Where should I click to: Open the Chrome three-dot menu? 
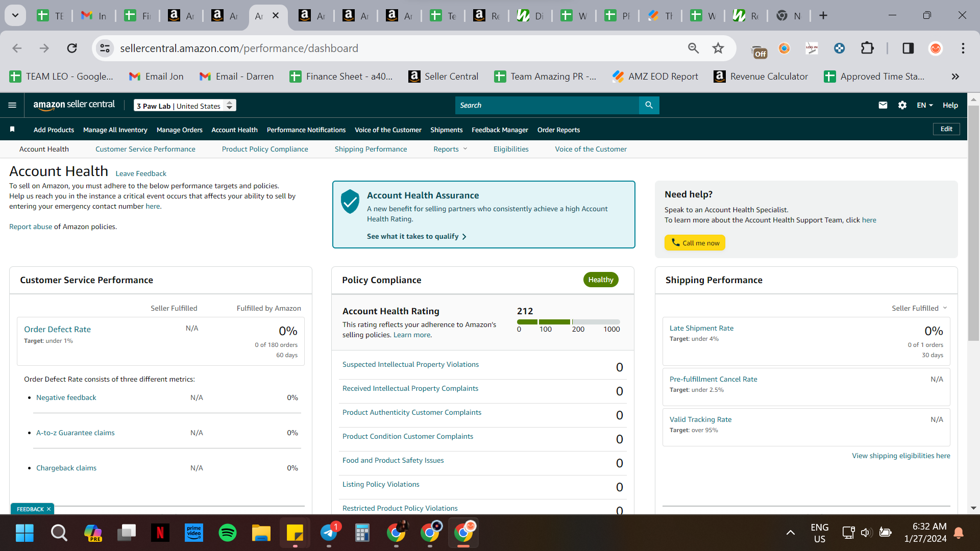point(963,48)
